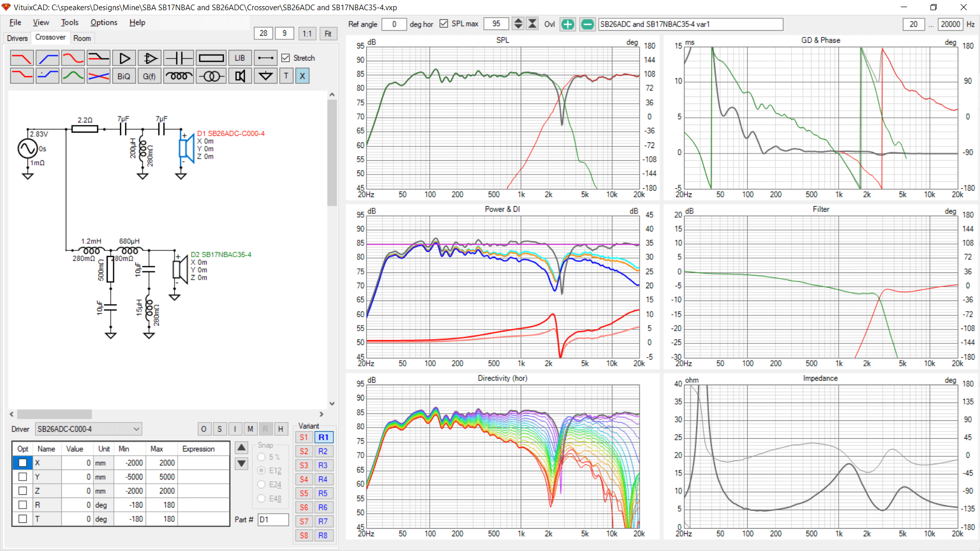Select the green peak filter block
Screen dimensions: 980x551
click(x=73, y=76)
